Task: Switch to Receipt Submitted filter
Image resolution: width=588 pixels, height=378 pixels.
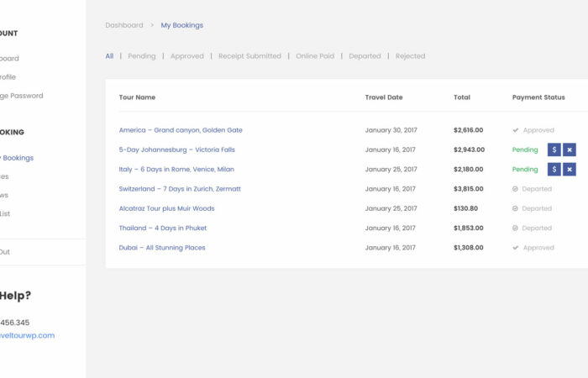Action: [x=249, y=56]
